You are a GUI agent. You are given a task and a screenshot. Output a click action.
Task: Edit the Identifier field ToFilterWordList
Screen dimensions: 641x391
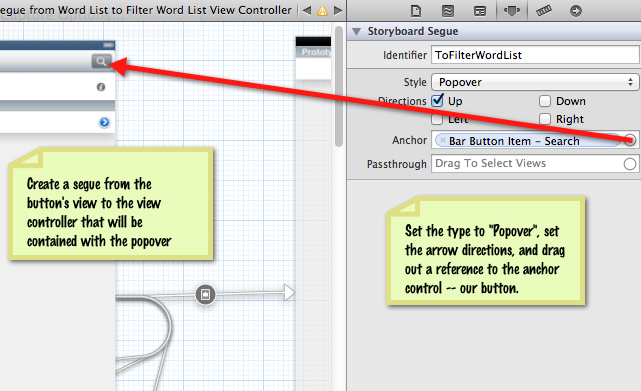(535, 55)
